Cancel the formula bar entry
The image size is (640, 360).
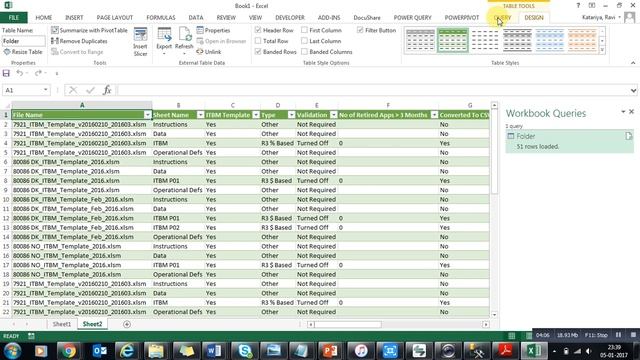click(73, 90)
